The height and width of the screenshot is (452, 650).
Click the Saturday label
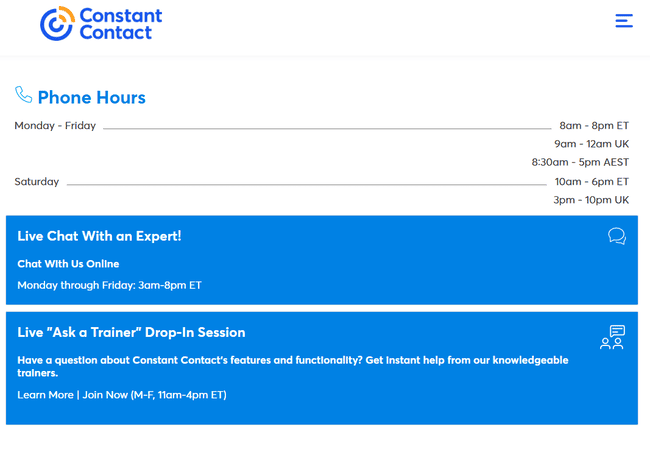point(37,182)
